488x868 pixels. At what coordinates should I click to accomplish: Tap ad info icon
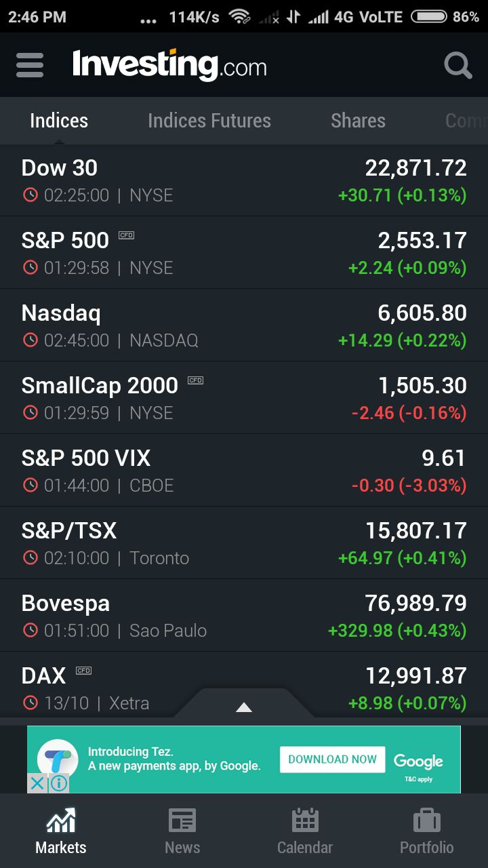[x=59, y=783]
